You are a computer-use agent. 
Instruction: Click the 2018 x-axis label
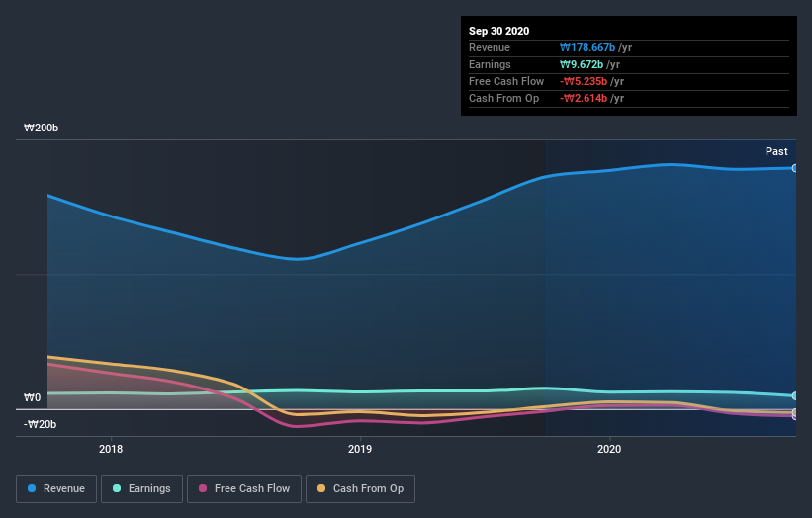111,449
